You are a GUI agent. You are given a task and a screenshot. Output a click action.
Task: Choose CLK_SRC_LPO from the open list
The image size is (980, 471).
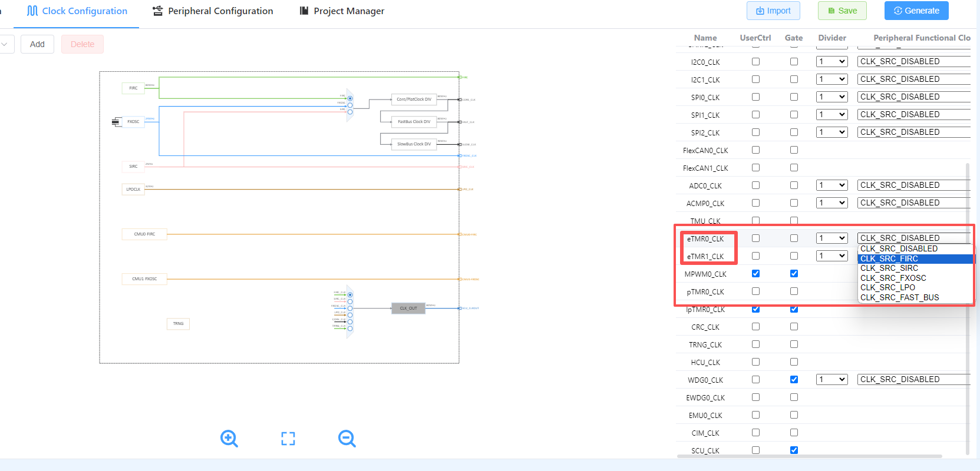point(915,288)
